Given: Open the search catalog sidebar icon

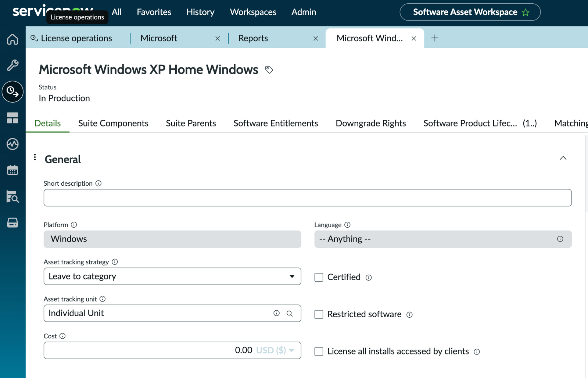Looking at the screenshot, I should click(12, 197).
